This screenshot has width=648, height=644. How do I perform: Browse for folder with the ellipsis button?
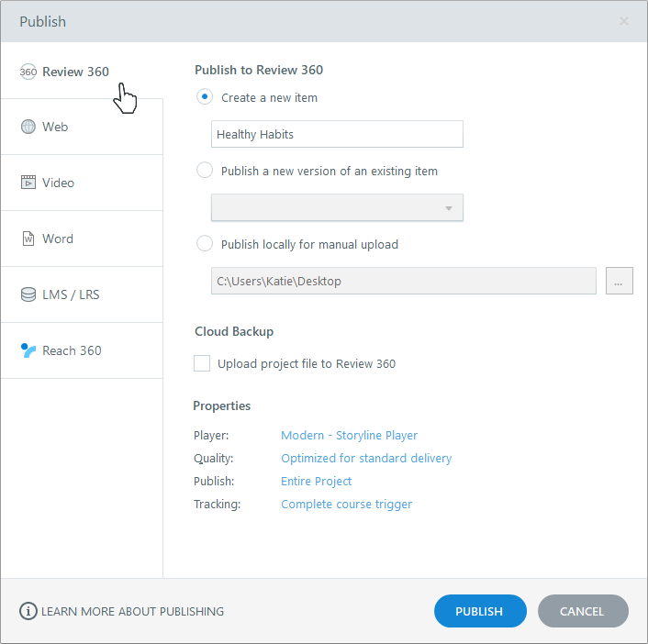619,282
